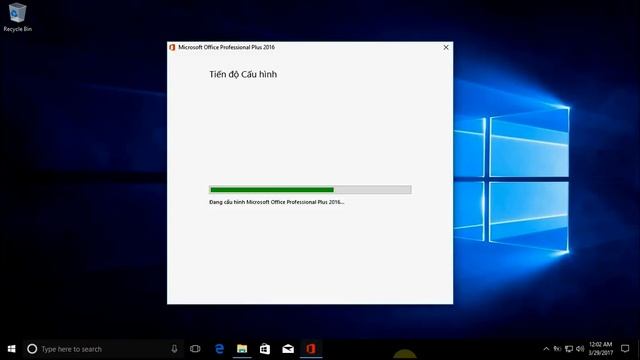The image size is (640, 360).
Task: Open File Explorer from the taskbar
Action: click(x=242, y=349)
